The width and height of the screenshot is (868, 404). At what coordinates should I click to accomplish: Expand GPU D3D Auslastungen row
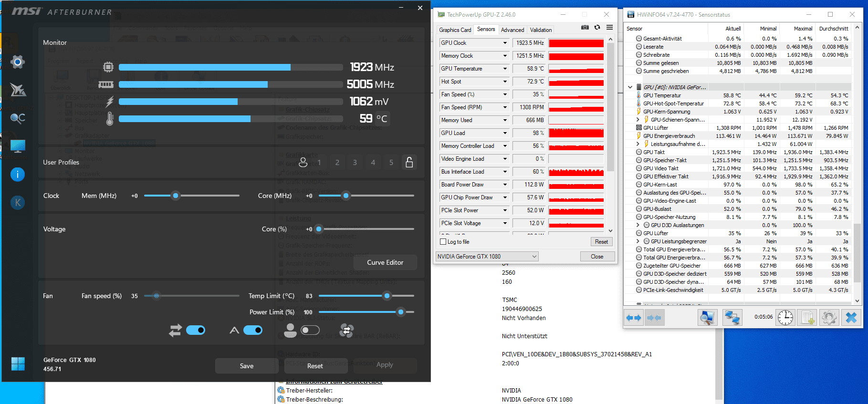[x=638, y=225]
